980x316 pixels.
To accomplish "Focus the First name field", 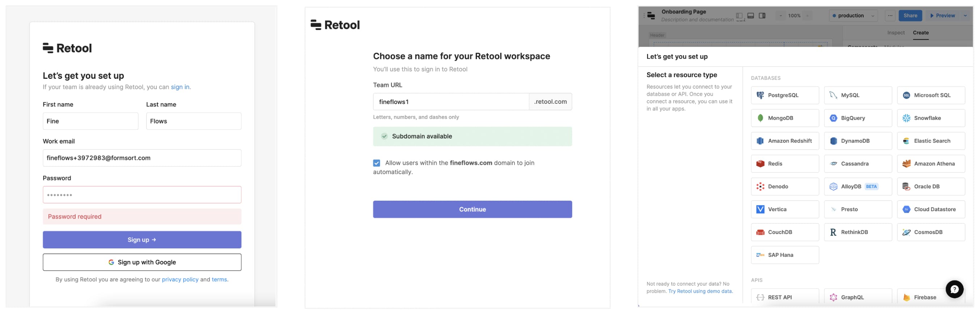I will click(90, 121).
